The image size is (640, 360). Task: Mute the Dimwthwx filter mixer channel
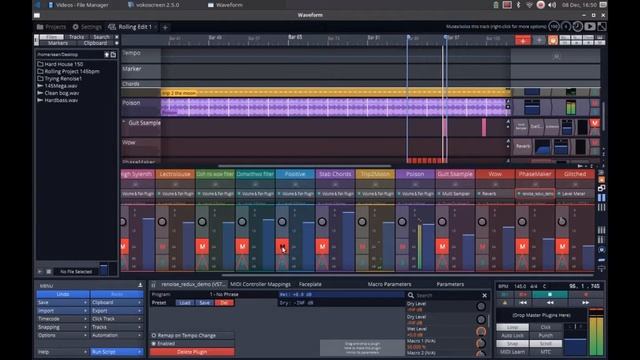tap(242, 246)
